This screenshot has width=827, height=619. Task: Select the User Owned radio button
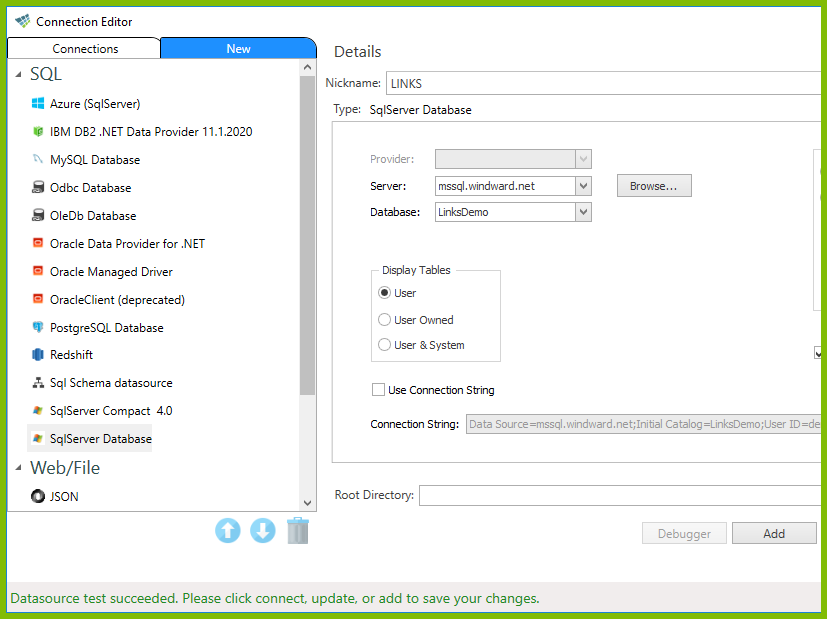pos(384,320)
